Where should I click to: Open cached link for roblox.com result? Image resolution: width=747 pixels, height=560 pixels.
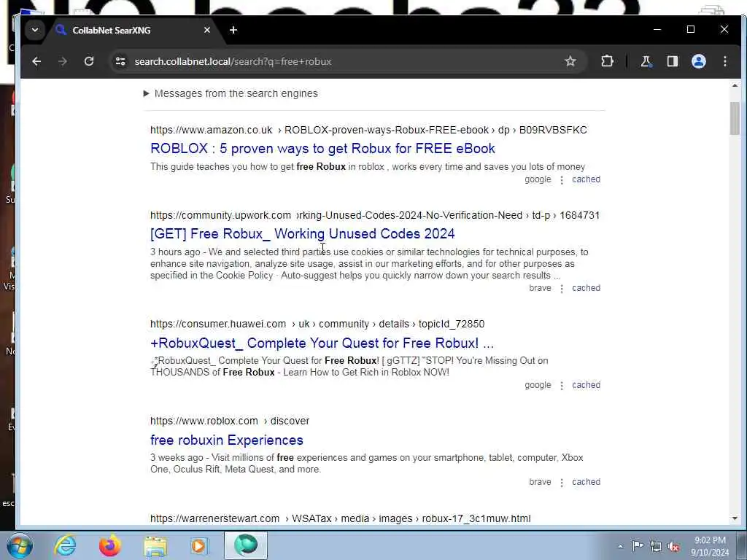coord(586,482)
